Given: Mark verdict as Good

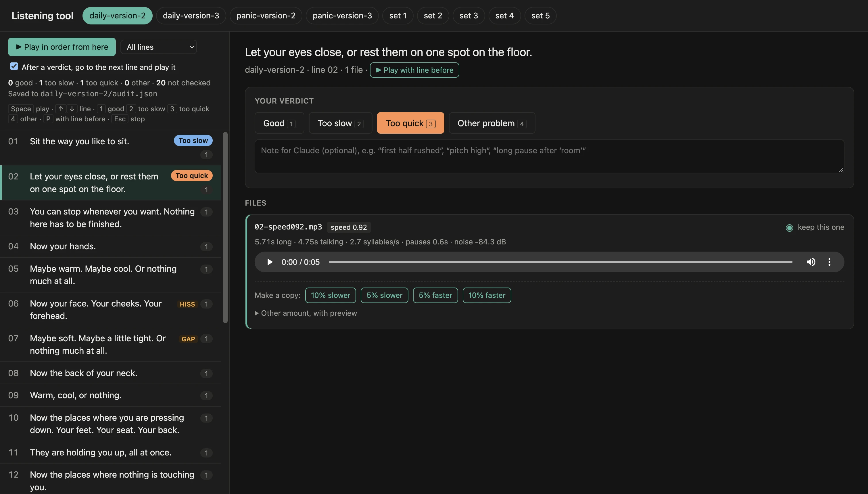Looking at the screenshot, I should (279, 123).
